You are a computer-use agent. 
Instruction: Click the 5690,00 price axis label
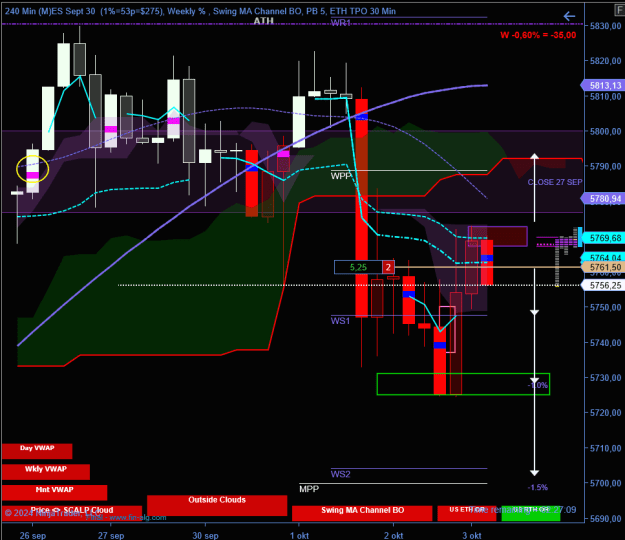tap(605, 518)
